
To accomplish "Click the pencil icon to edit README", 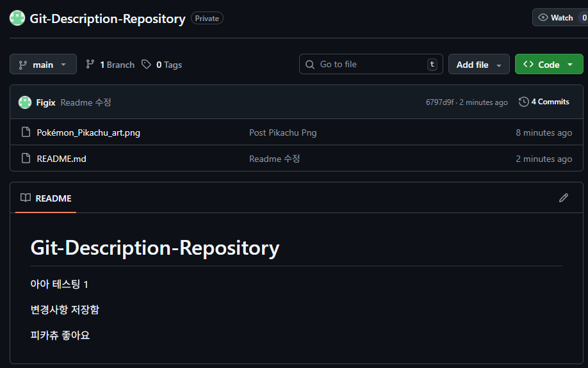I will coord(564,198).
